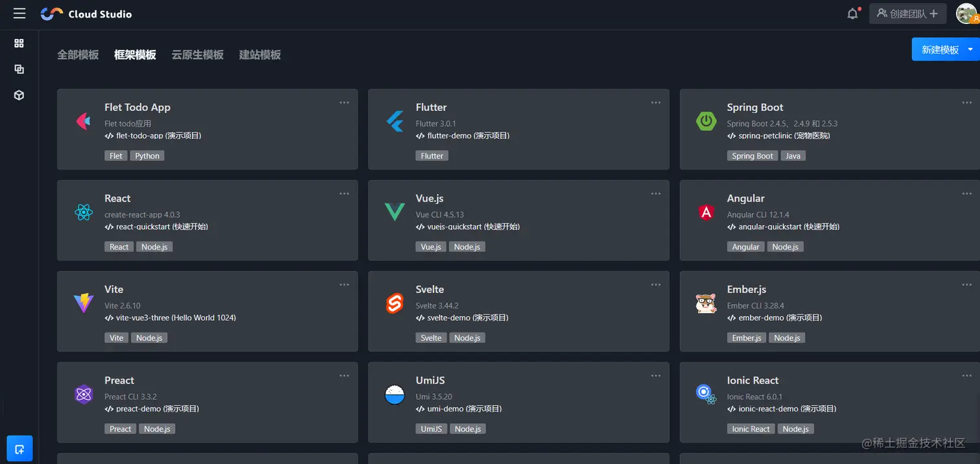The width and height of the screenshot is (980, 464).
Task: Click the Flutter logo icon
Action: [395, 121]
